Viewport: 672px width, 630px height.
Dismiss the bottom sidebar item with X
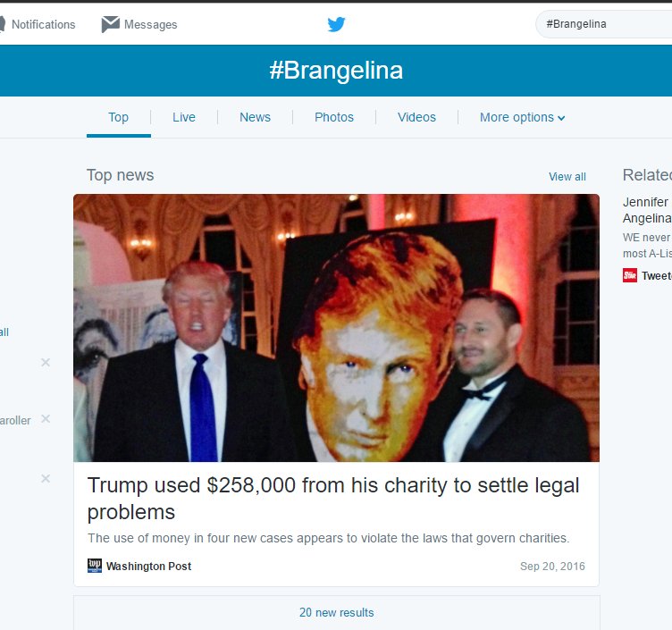[46, 478]
